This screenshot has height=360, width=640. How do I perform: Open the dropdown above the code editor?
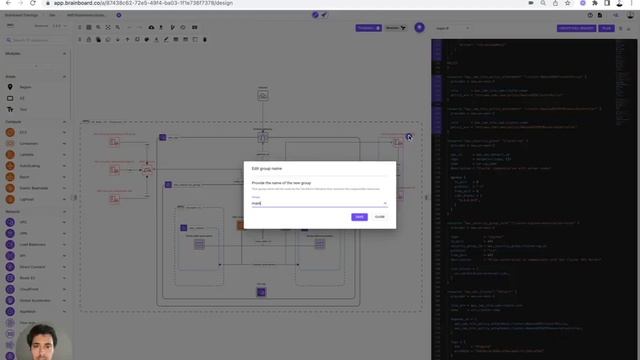coord(452,28)
